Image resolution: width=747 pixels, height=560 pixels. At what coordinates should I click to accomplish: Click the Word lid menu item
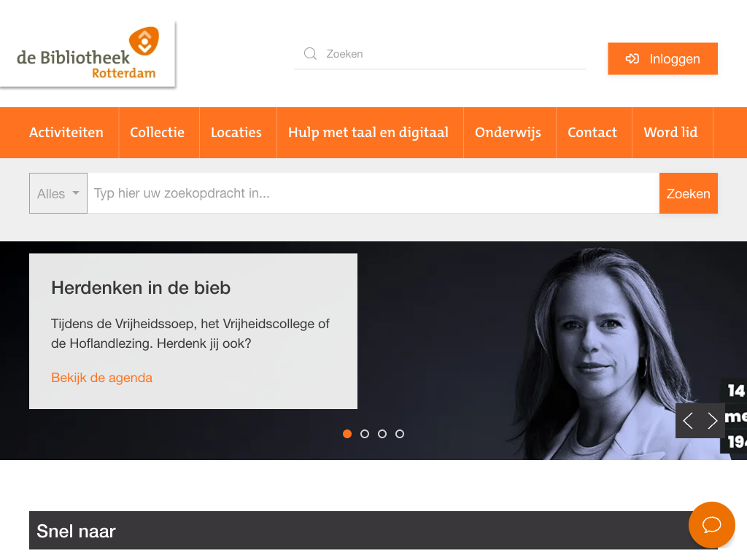click(x=671, y=133)
